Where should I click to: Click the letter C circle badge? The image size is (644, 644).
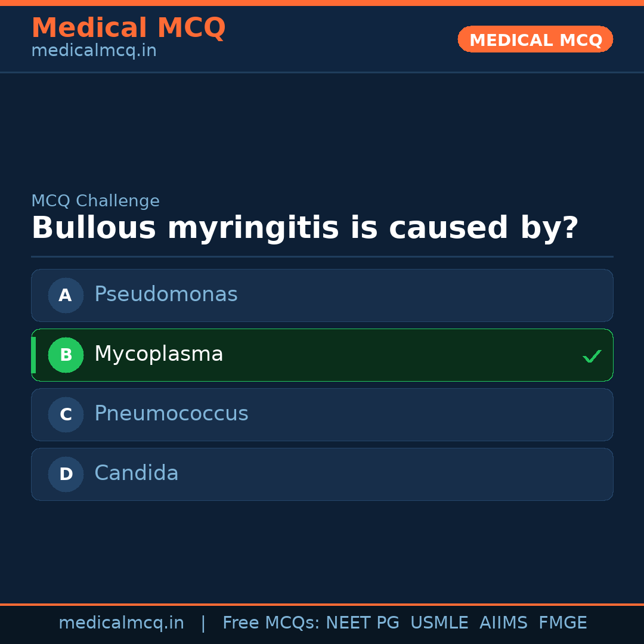[66, 414]
